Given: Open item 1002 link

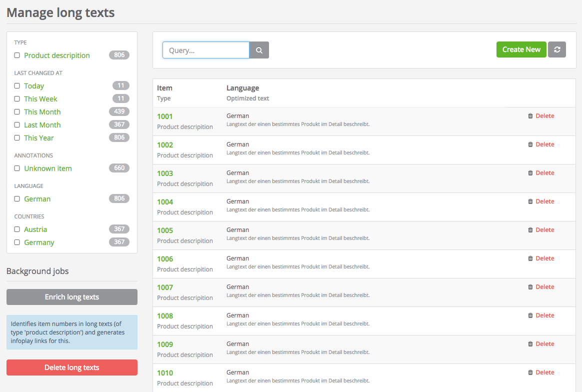Looking at the screenshot, I should point(165,145).
